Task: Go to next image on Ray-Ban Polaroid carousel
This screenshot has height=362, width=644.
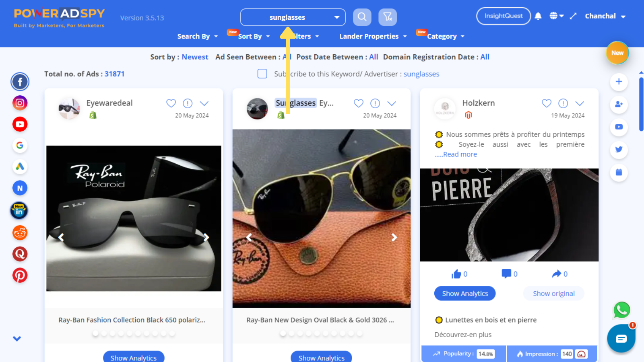Action: [x=206, y=237]
